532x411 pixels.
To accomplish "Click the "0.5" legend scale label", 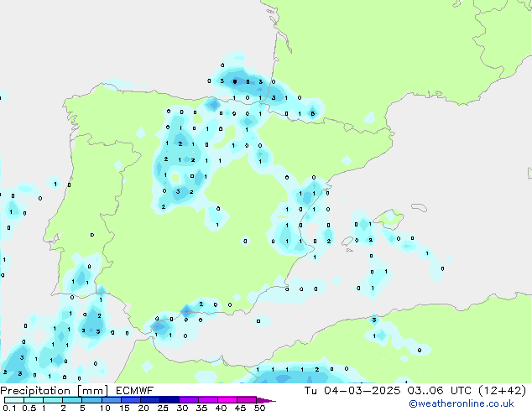I will click(x=29, y=408).
